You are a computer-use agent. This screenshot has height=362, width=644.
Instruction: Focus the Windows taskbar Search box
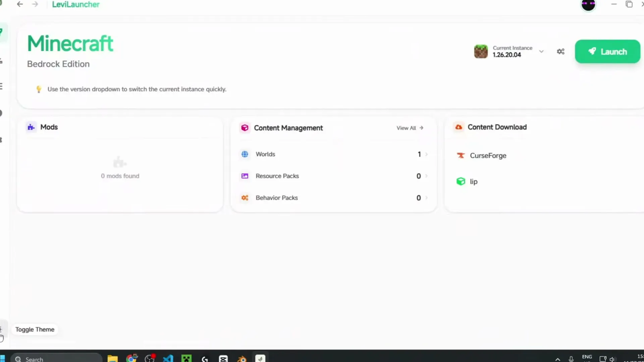click(x=56, y=358)
